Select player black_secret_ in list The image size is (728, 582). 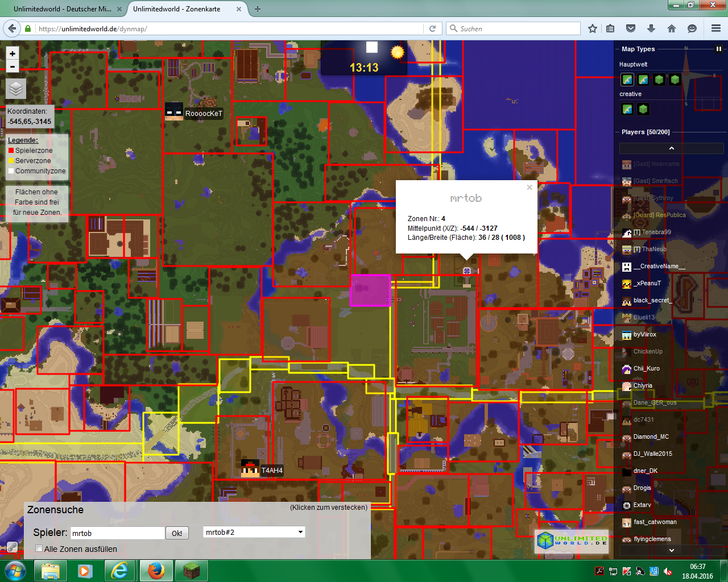click(x=647, y=300)
